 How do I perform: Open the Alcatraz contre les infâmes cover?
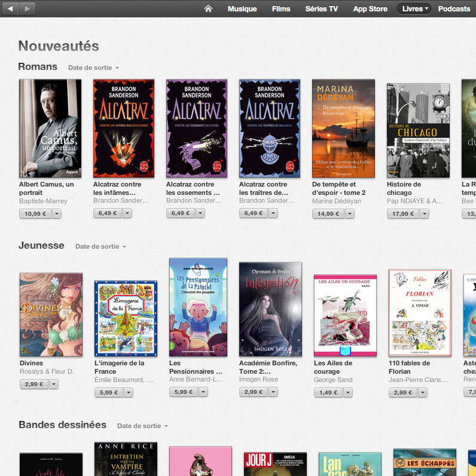[124, 129]
